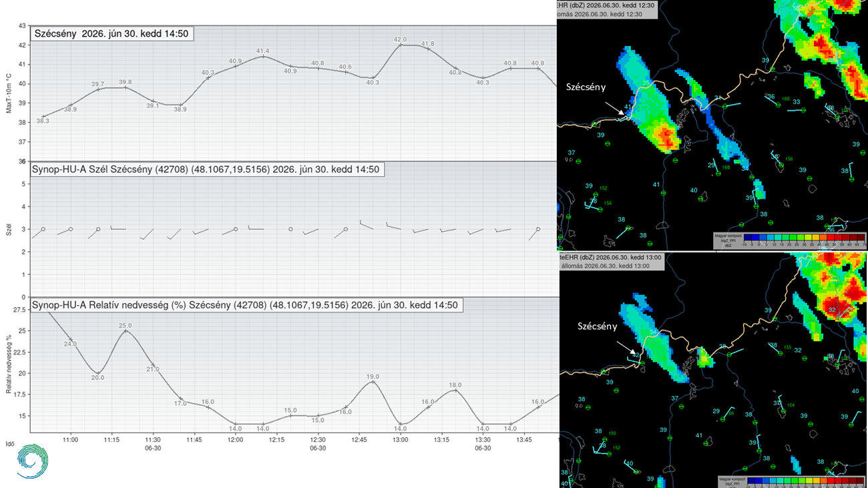Screen dimensions: 868x488
Task: Click the Synop-HU-A Szél chart title
Action: (208, 170)
